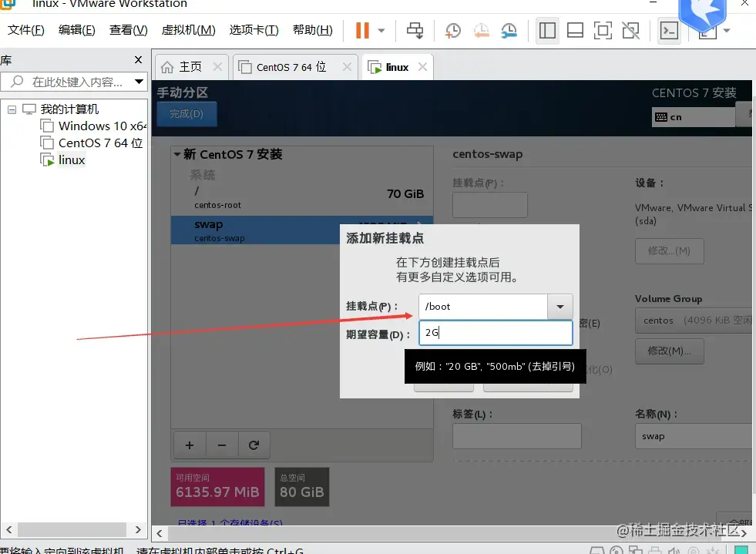Collapse the 新 CentOS 7 安装 section
The width and height of the screenshot is (756, 554).
click(x=177, y=154)
